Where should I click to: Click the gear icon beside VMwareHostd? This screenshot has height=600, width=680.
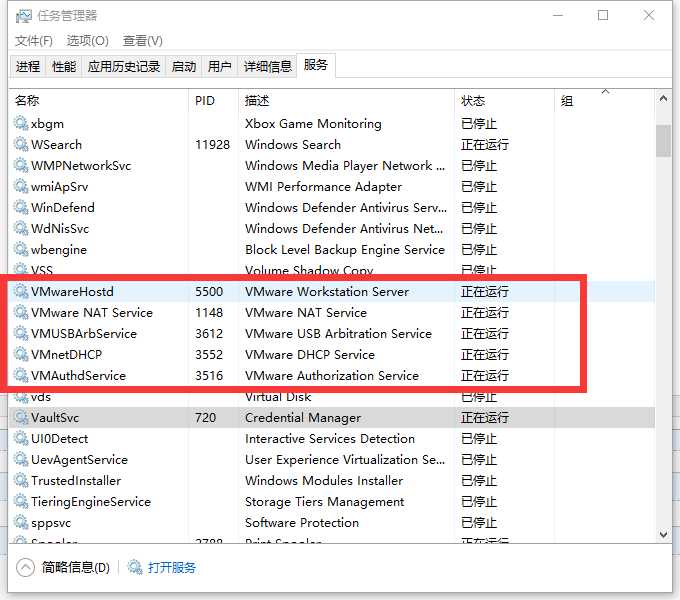[x=21, y=291]
